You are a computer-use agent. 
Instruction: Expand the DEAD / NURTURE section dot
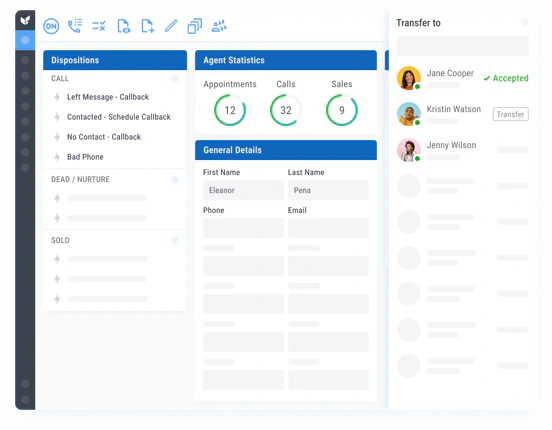(175, 180)
